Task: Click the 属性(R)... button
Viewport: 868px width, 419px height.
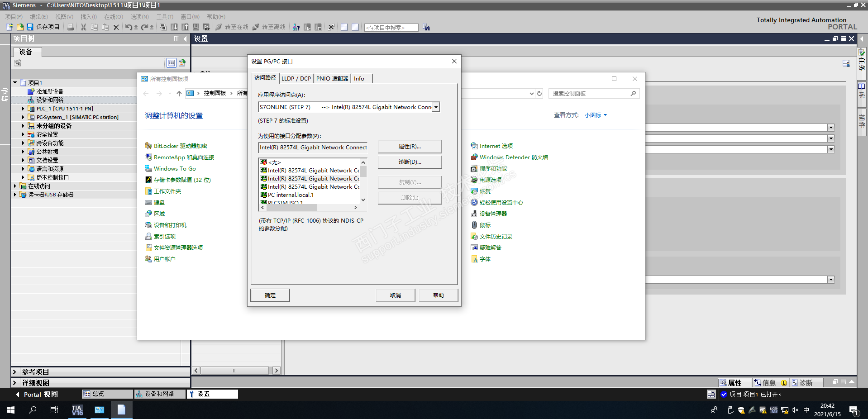Action: click(410, 147)
